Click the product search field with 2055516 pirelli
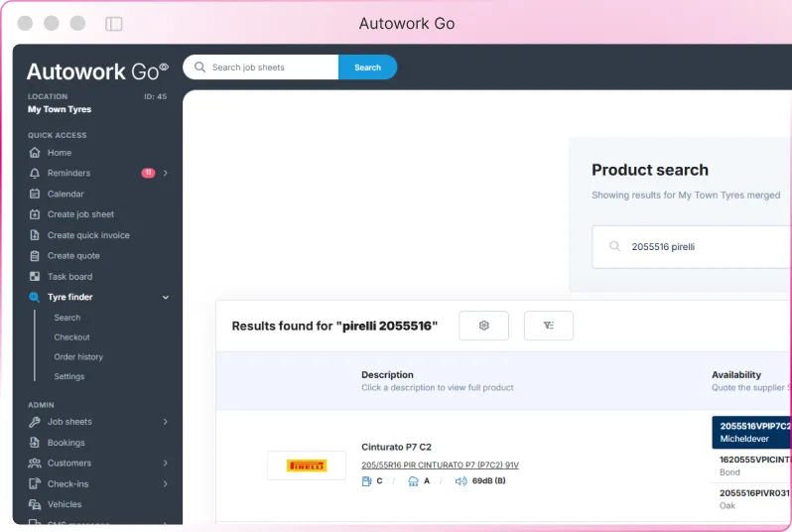Image resolution: width=792 pixels, height=532 pixels. pos(692,246)
